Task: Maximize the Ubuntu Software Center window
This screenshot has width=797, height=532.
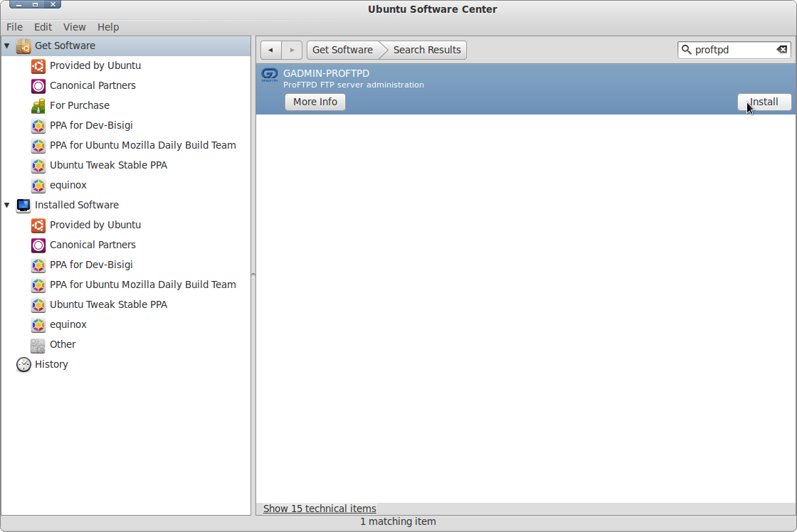Action: coord(35,4)
